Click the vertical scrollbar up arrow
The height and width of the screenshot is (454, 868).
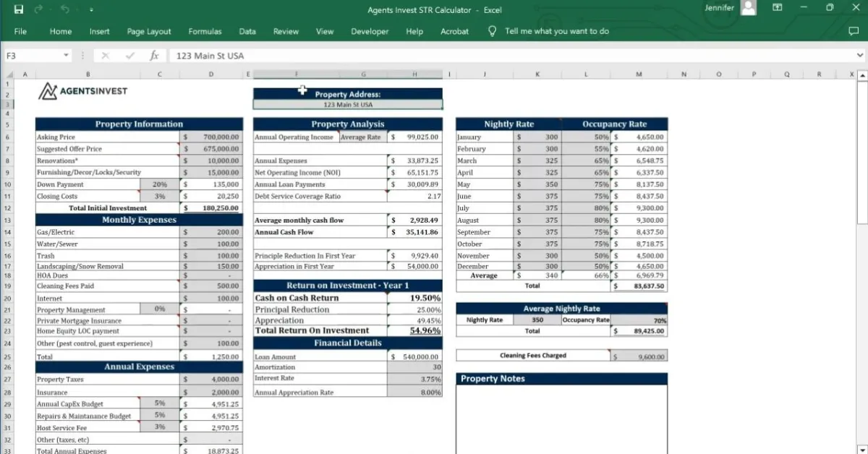[x=861, y=74]
